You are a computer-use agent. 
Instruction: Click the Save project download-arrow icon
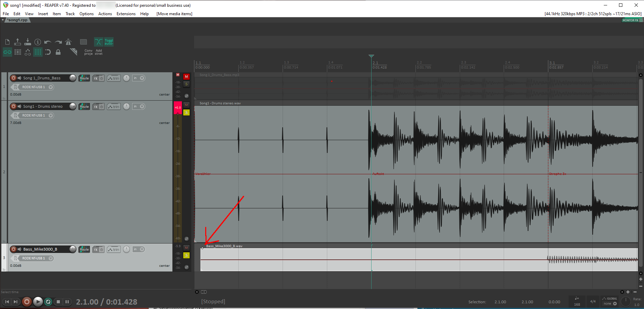pyautogui.click(x=28, y=42)
